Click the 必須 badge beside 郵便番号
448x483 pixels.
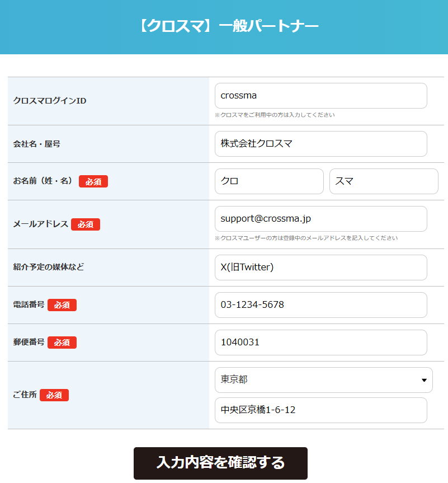62,343
